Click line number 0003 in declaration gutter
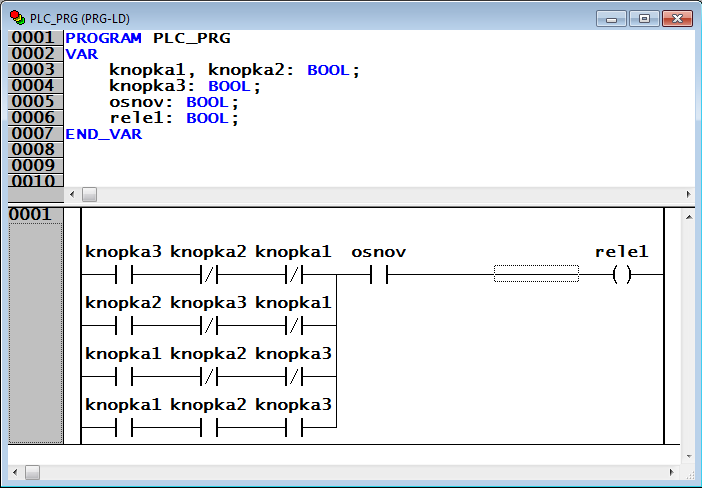 point(33,70)
